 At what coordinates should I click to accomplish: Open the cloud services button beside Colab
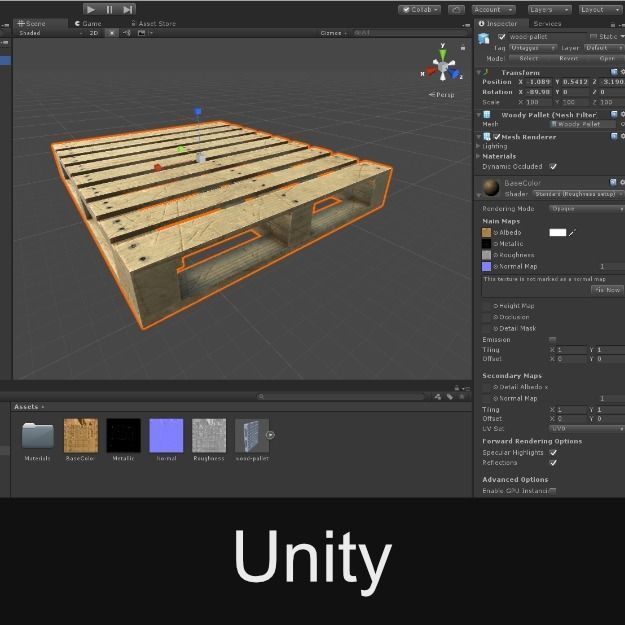click(x=456, y=10)
